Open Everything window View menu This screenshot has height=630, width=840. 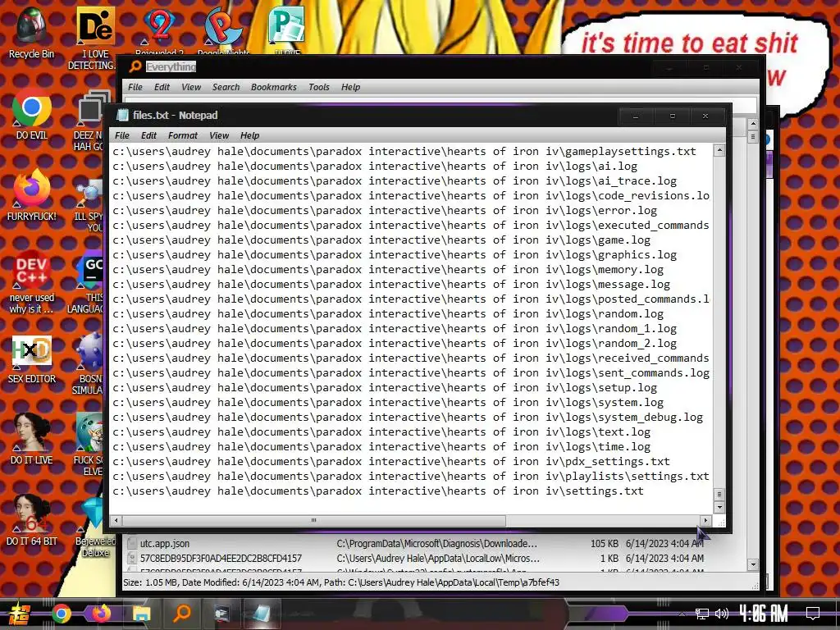tap(190, 87)
